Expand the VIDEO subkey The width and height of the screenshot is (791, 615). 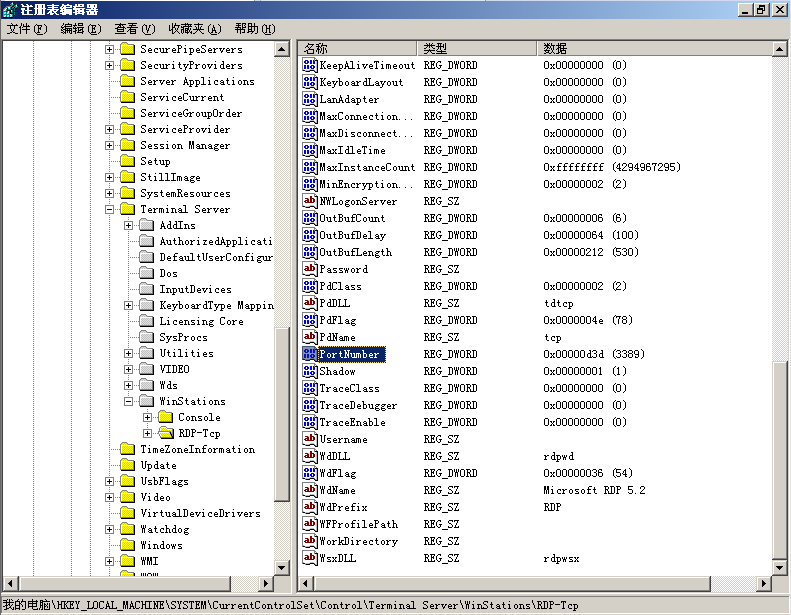tap(129, 369)
